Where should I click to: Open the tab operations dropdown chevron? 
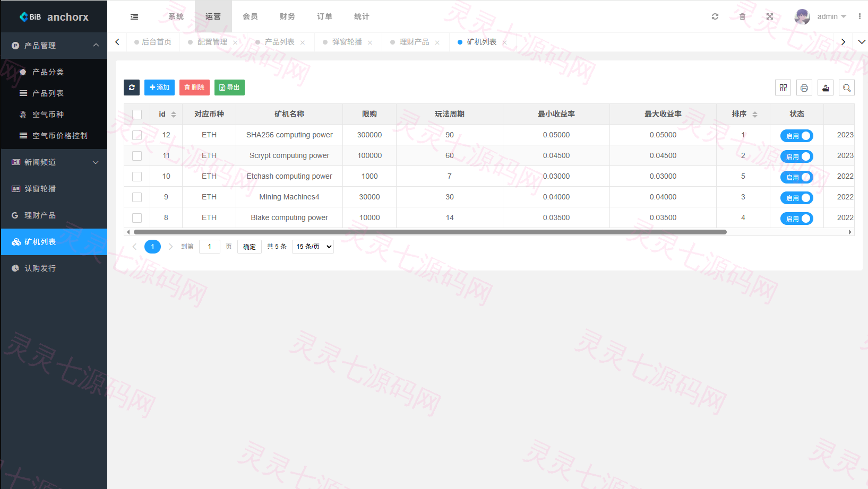pos(862,42)
